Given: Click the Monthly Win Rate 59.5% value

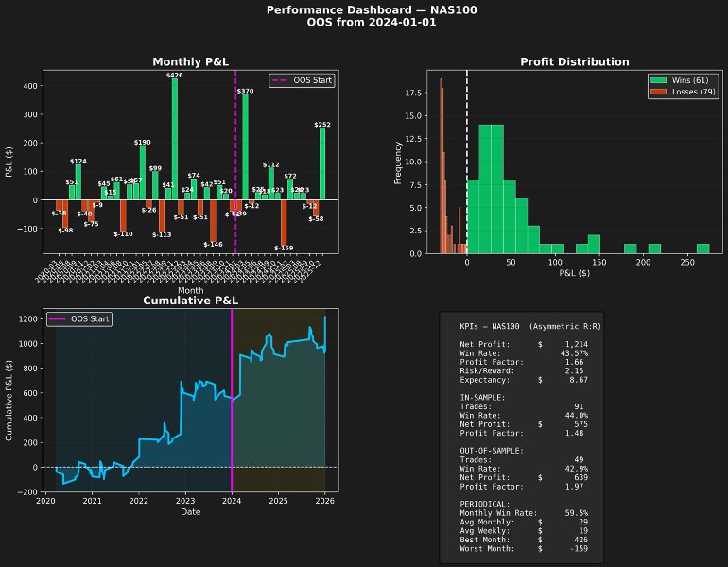Looking at the screenshot, I should pyautogui.click(x=576, y=513).
